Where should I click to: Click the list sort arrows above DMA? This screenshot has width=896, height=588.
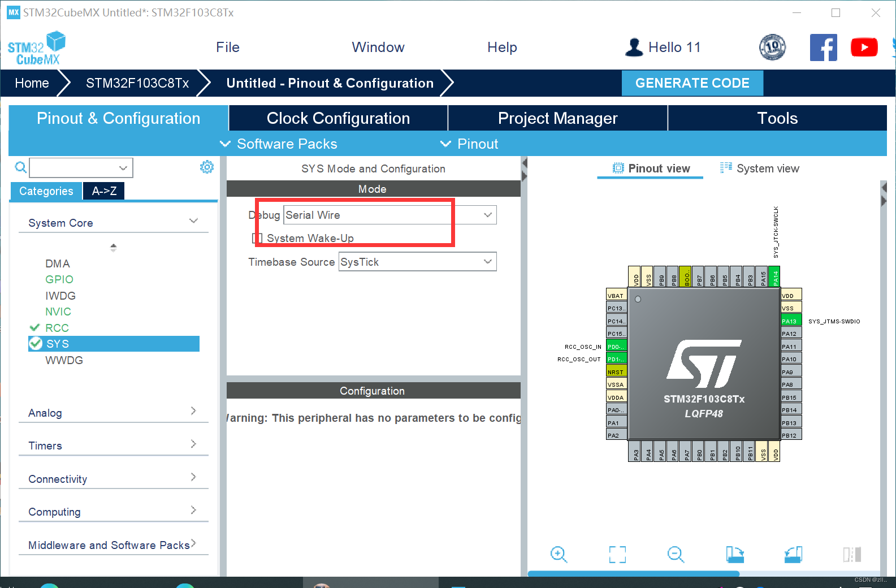113,247
